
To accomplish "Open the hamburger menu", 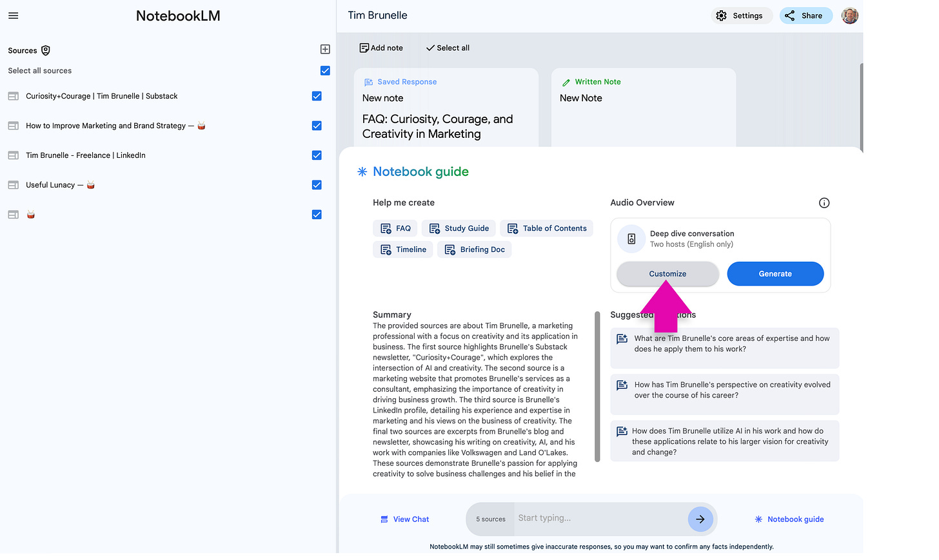I will click(x=13, y=15).
